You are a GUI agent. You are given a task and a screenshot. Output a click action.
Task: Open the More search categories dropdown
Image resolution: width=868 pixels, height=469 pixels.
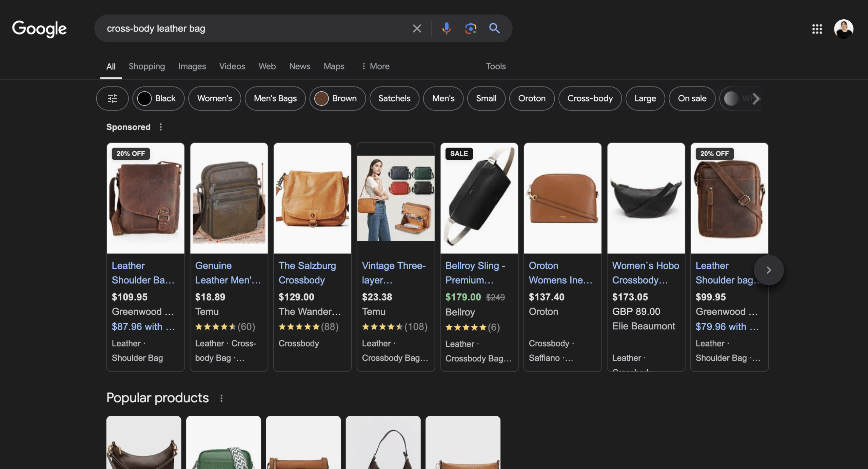pyautogui.click(x=375, y=66)
